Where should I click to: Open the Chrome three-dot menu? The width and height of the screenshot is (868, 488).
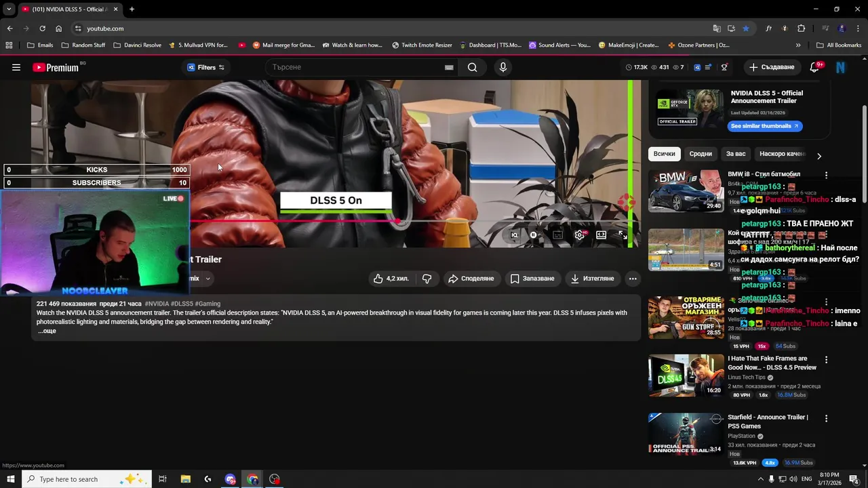pos(858,28)
